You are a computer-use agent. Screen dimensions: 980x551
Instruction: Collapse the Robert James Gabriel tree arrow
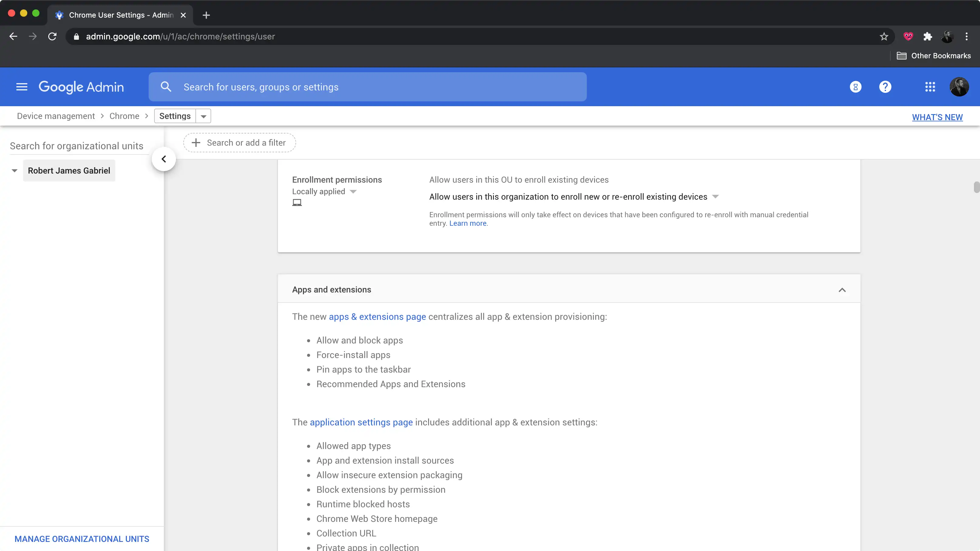15,171
